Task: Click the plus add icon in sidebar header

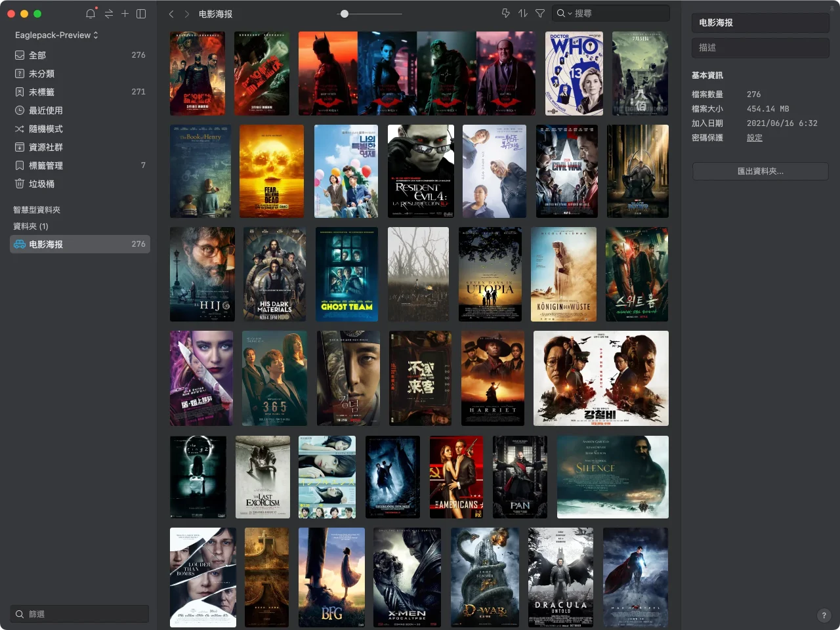Action: [125, 14]
